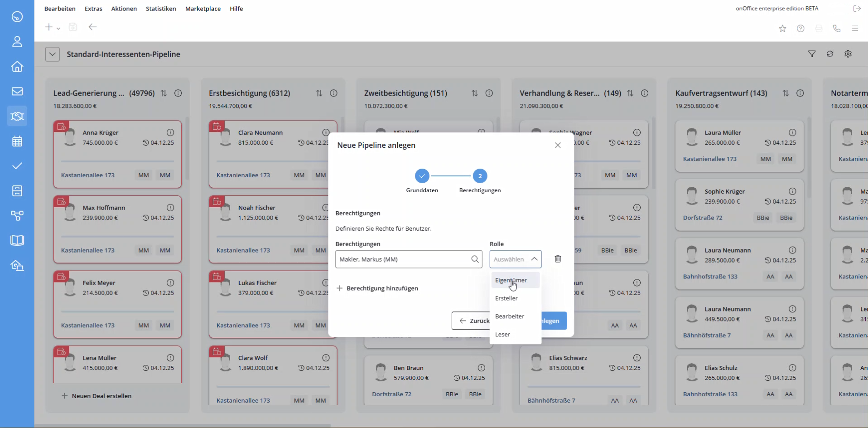Open the email module in sidebar
The width and height of the screenshot is (868, 428).
coord(17,92)
